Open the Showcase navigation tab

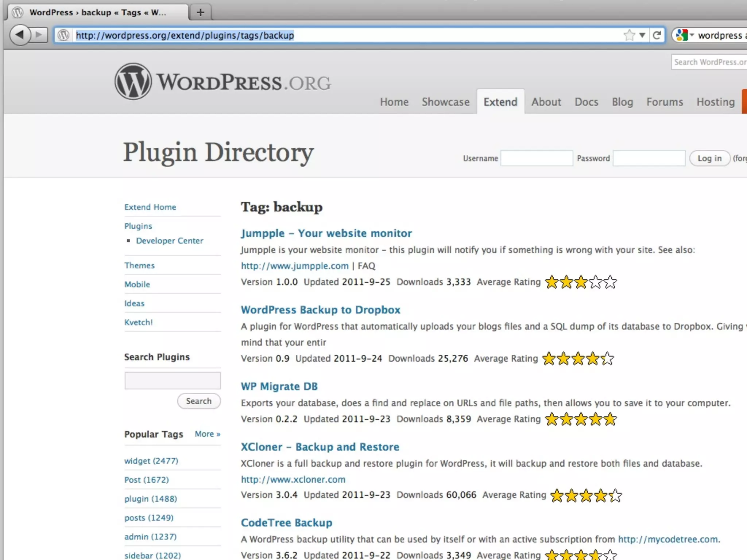445,102
